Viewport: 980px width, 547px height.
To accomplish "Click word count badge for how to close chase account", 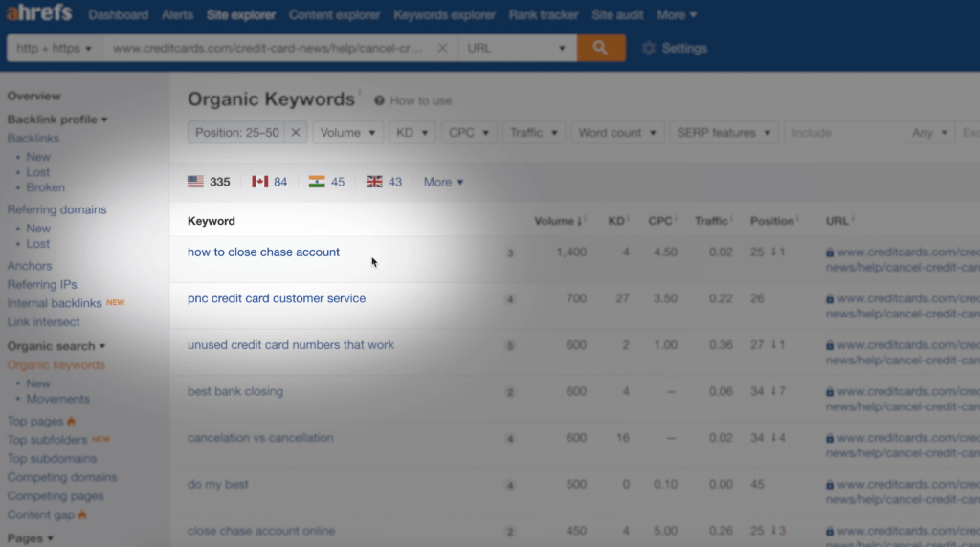I will [510, 252].
